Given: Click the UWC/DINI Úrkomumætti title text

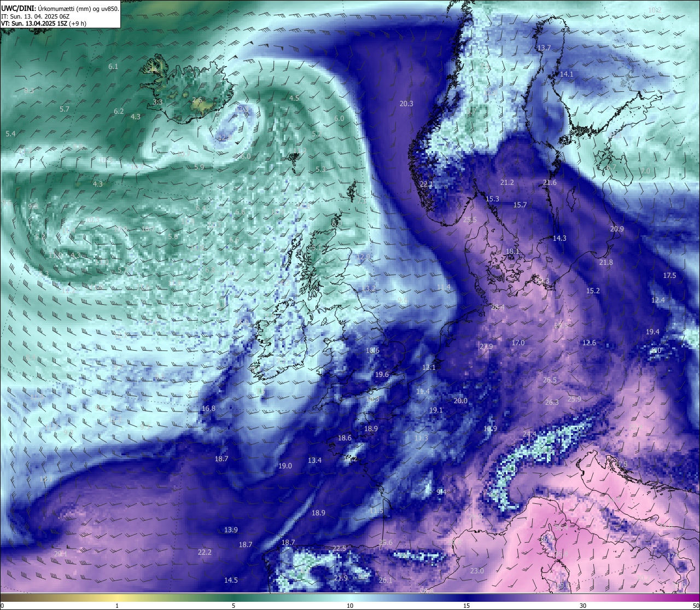Looking at the screenshot, I should pos(60,8).
